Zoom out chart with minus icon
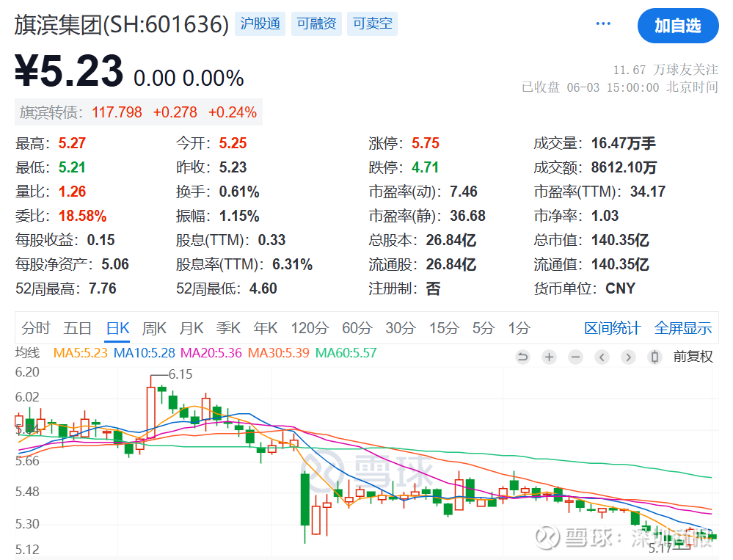Screen dimensions: 733x560 [x=575, y=357]
